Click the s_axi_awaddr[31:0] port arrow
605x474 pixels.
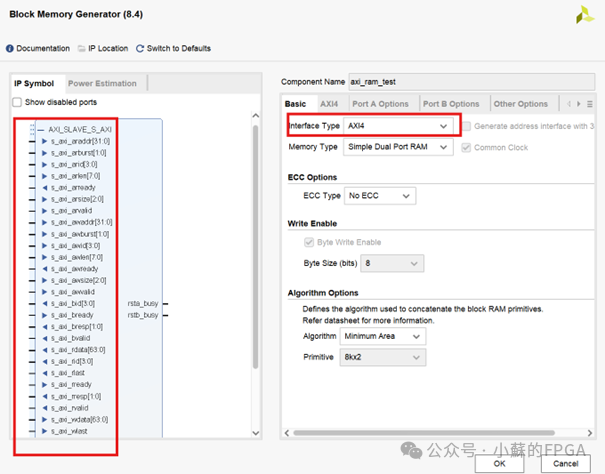point(44,222)
